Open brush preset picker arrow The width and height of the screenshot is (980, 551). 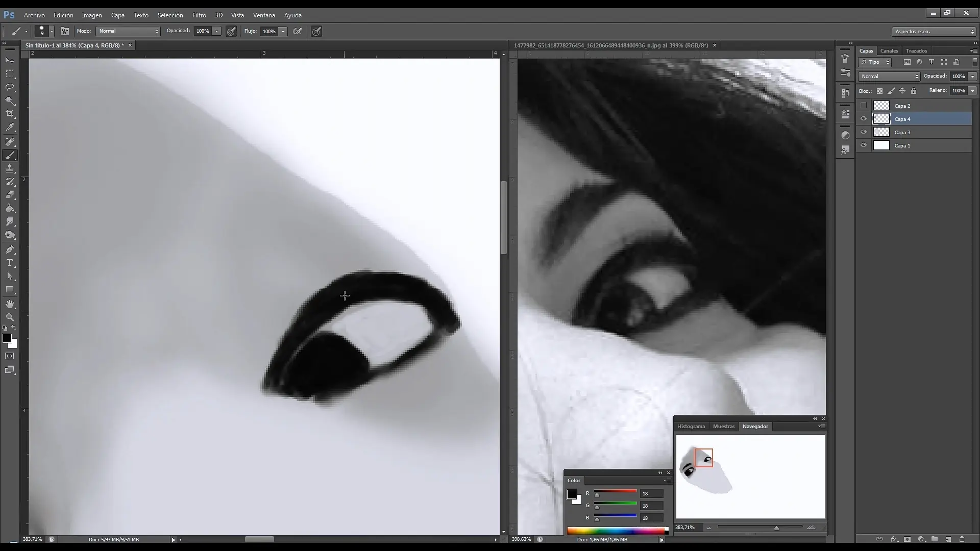(52, 31)
